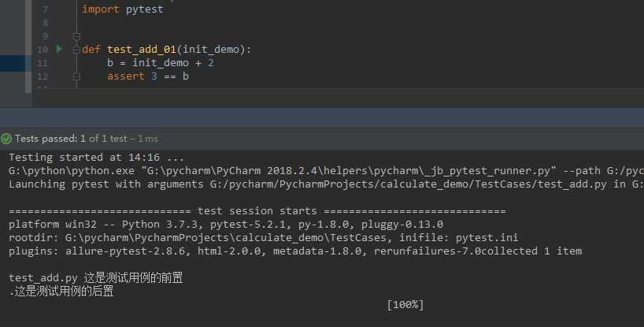644x327 pixels.
Task: Click the green Tests passed checkmark icon
Action: point(6,139)
